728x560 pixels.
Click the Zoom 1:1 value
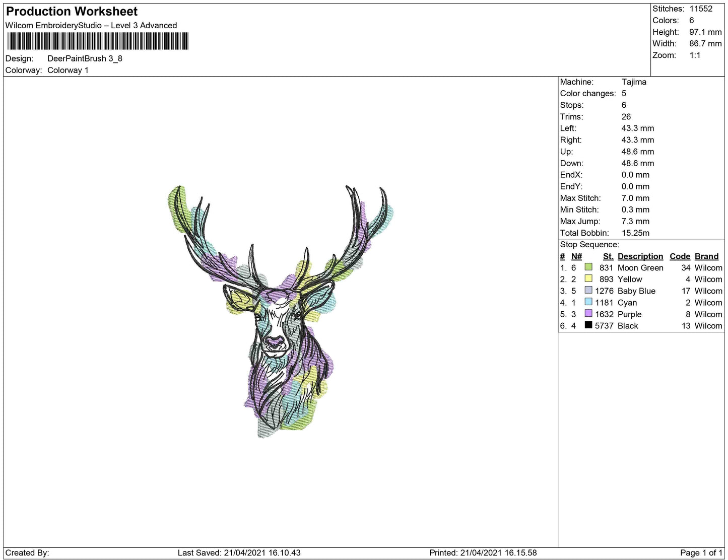pyautogui.click(x=695, y=55)
